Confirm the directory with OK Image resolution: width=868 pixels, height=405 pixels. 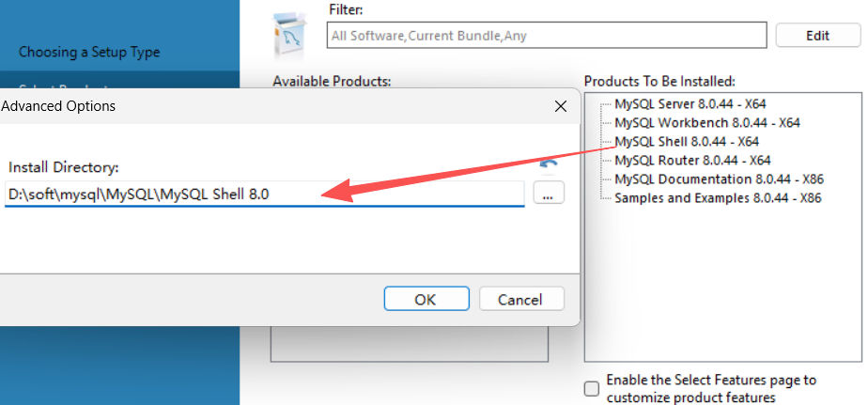[x=425, y=300]
